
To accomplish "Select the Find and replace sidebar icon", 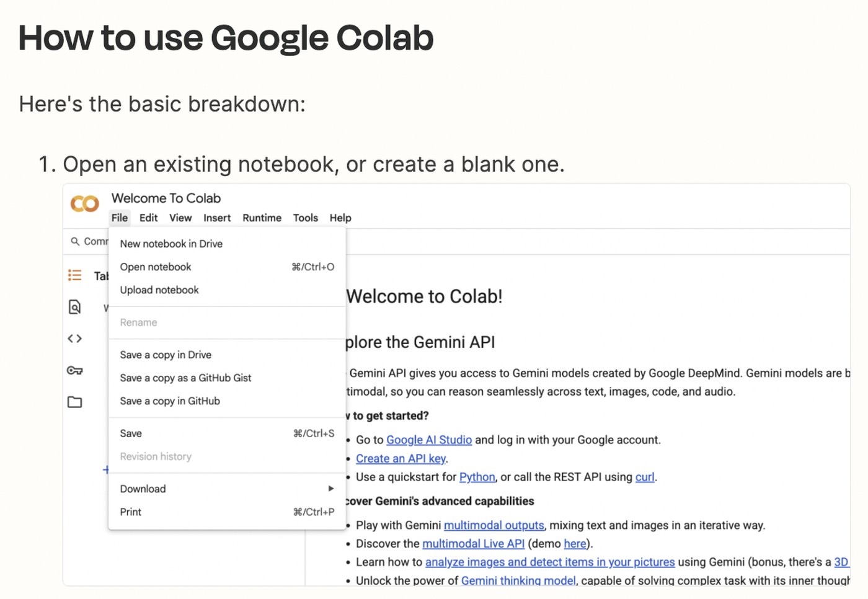I will (x=74, y=307).
